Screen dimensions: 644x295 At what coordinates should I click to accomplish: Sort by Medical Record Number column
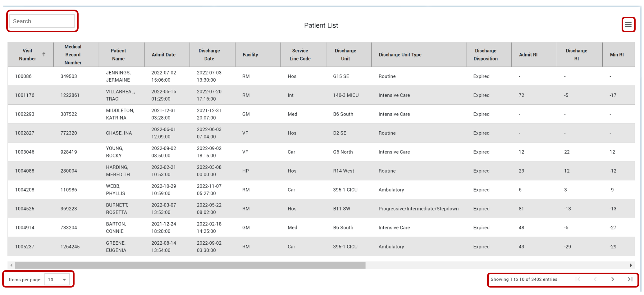point(73,55)
